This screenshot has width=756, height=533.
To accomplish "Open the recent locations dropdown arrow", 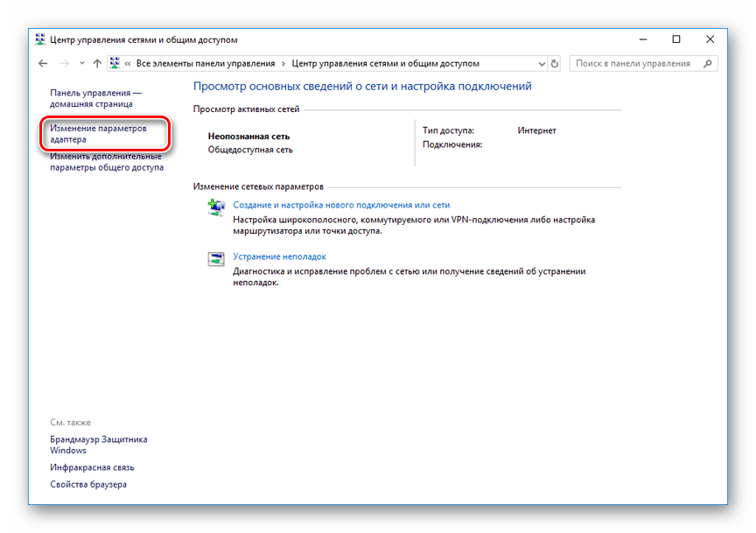I will [81, 64].
